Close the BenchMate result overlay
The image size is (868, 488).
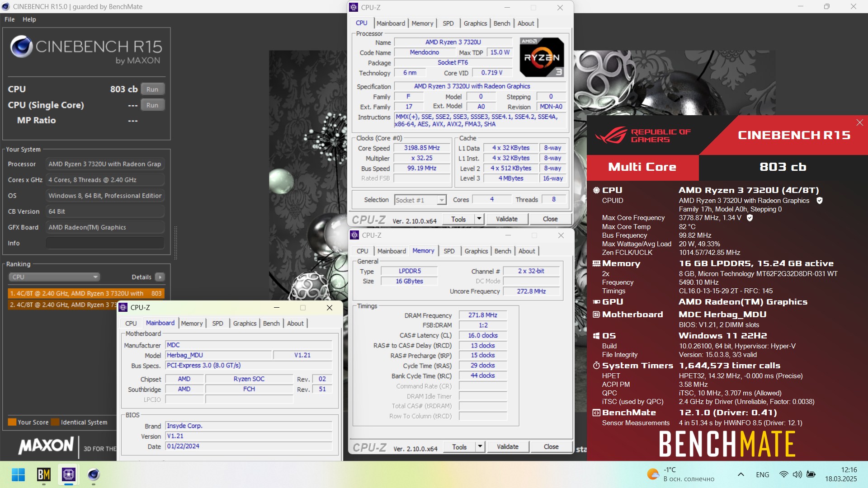[x=859, y=122]
